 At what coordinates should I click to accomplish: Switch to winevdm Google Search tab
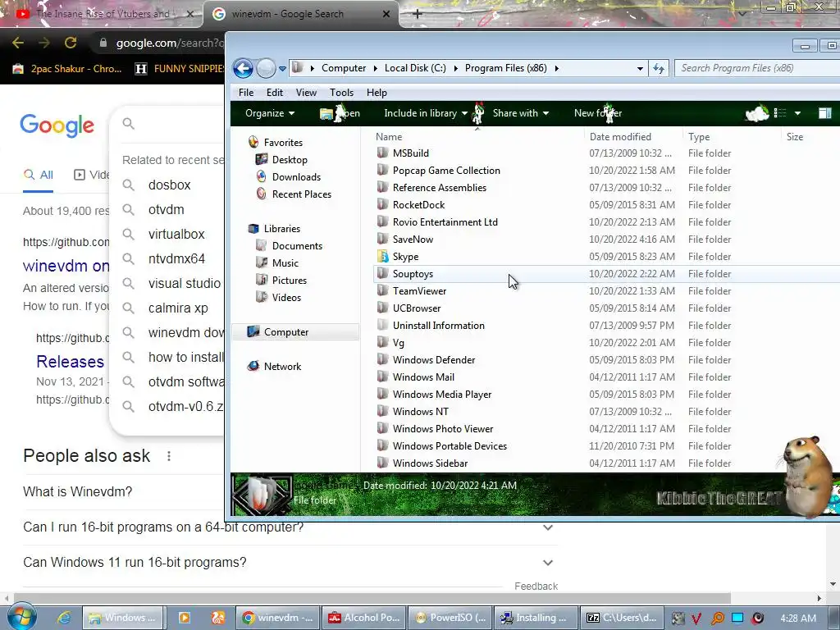pyautogui.click(x=301, y=14)
